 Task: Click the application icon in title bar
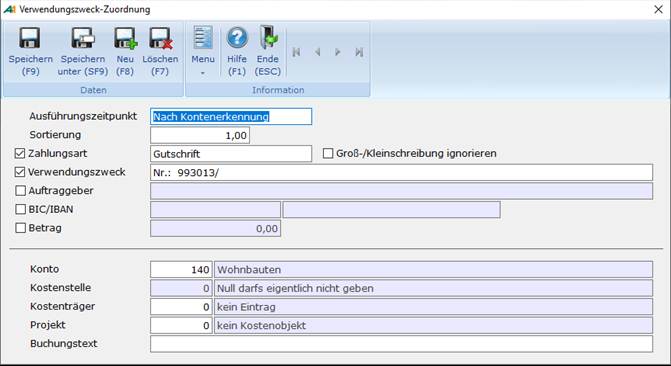click(x=9, y=9)
